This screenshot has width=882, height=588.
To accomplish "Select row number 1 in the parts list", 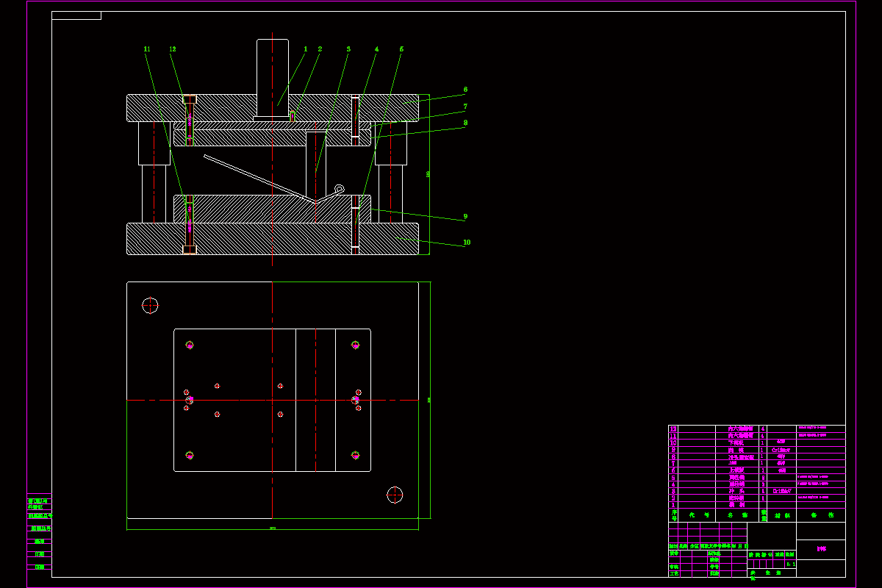I will coord(757,505).
